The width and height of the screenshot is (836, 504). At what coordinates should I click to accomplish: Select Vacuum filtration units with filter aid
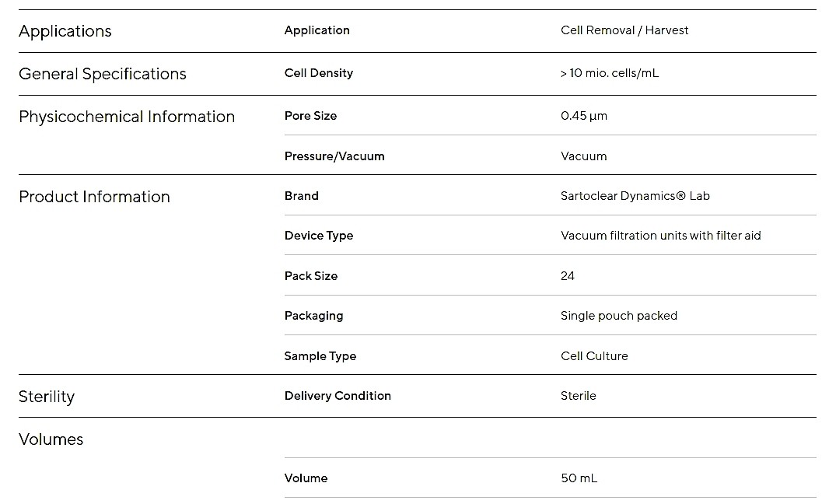pyautogui.click(x=660, y=236)
